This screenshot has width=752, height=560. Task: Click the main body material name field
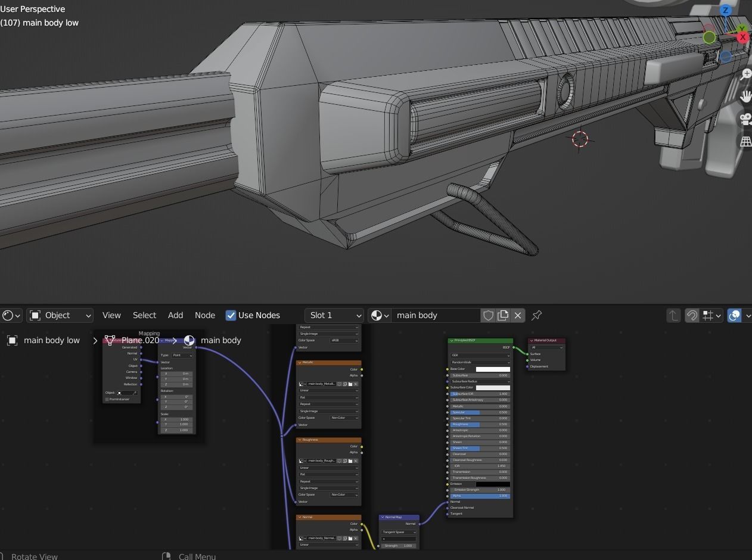436,315
